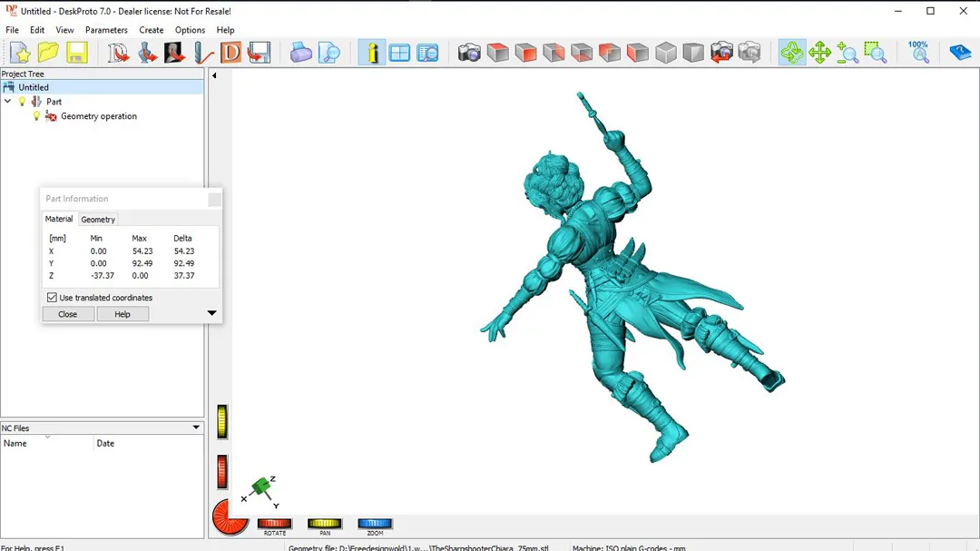Click the Y Delta value 92.49
This screenshot has width=980, height=551.
click(x=183, y=263)
